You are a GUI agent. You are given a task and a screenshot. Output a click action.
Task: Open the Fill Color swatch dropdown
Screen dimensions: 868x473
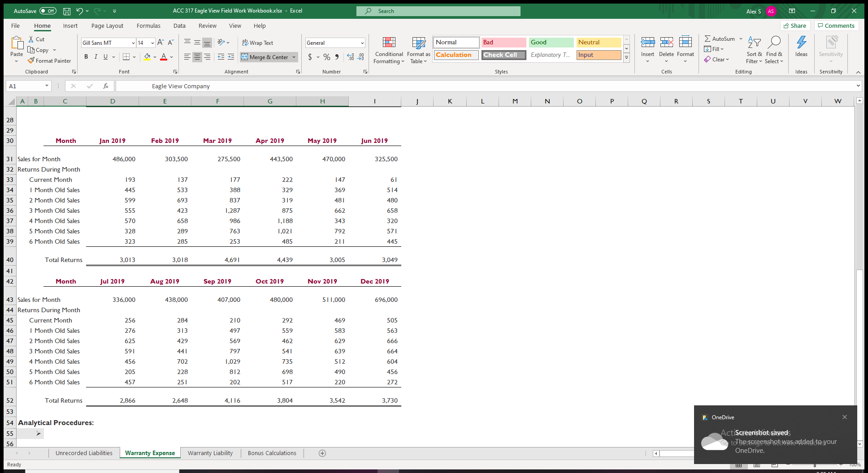155,57
